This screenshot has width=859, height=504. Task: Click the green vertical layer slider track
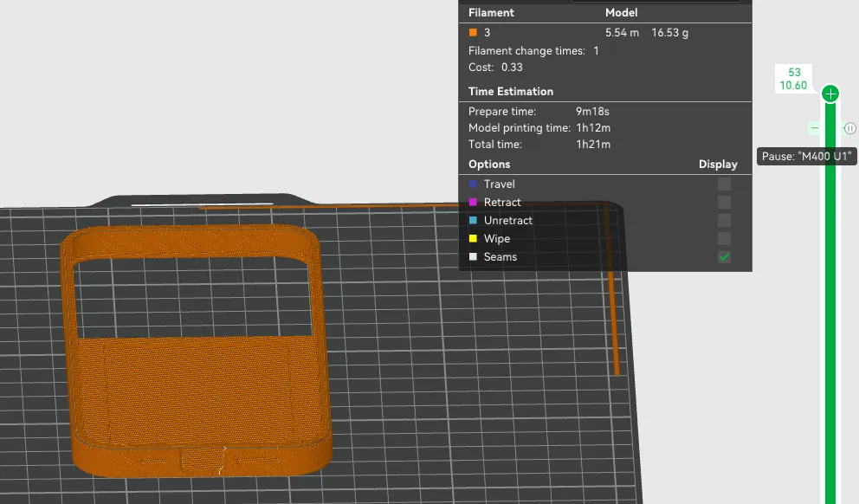coord(830,303)
